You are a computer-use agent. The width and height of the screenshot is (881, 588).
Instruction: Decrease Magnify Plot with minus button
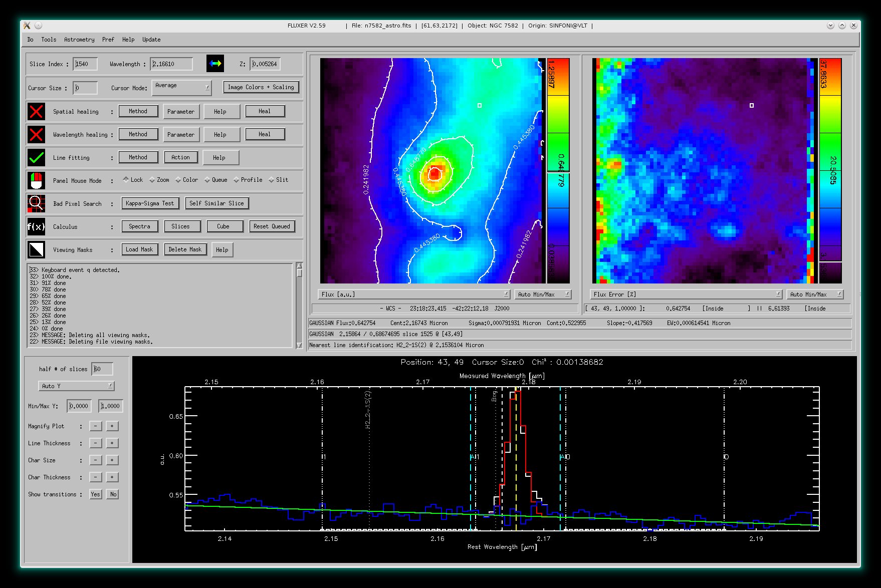click(95, 426)
